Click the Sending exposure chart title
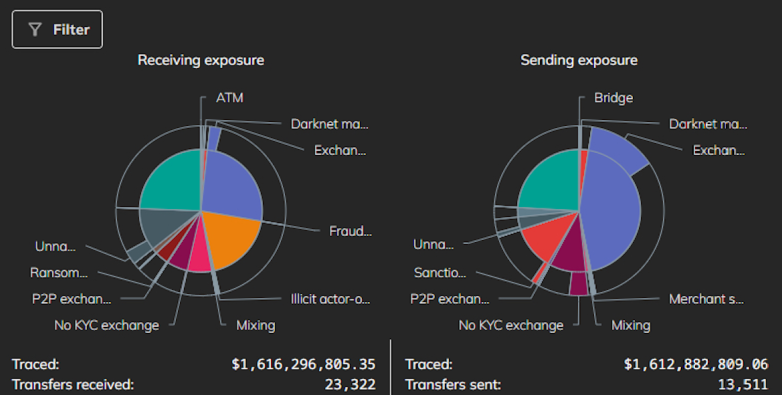 click(579, 60)
